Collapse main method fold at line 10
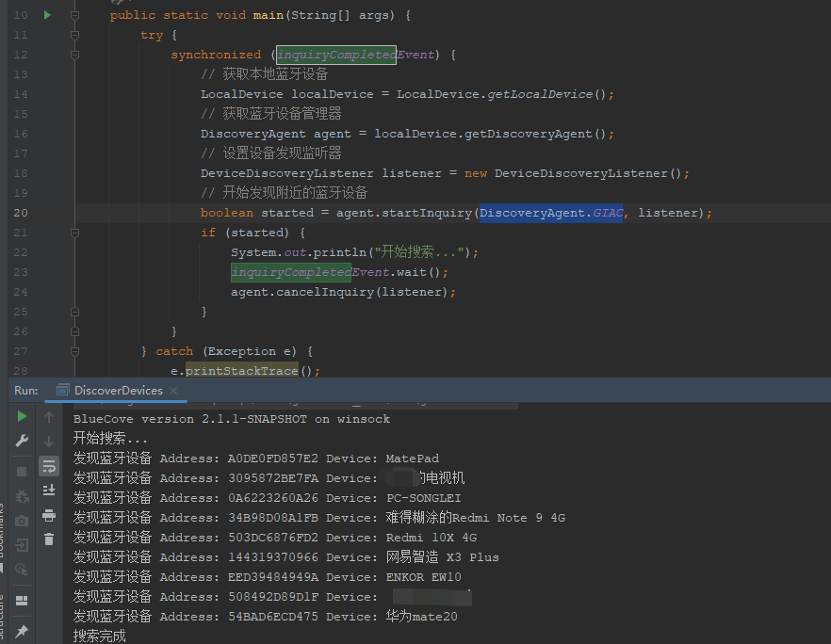The width and height of the screenshot is (831, 644). click(74, 15)
